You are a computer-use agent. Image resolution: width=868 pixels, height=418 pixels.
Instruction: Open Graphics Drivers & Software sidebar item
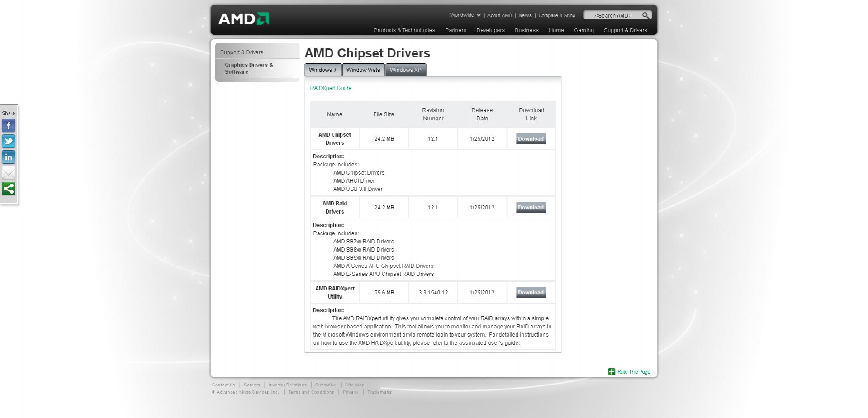click(249, 68)
